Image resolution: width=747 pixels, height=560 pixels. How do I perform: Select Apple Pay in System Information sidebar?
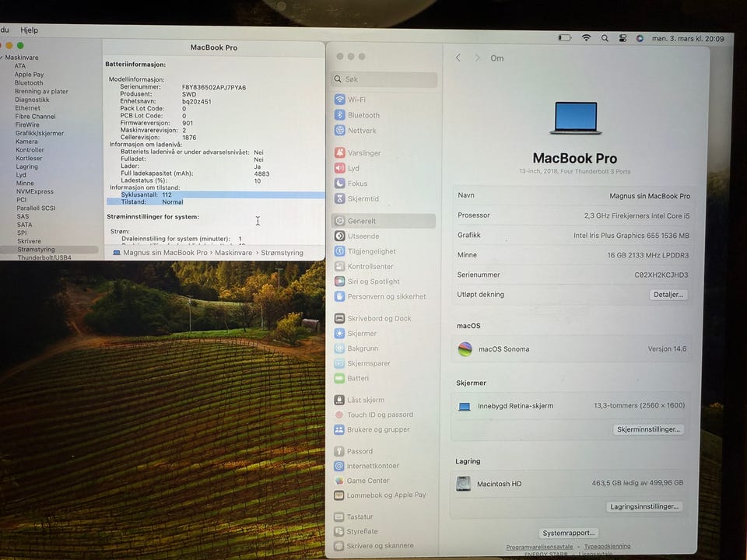click(29, 75)
